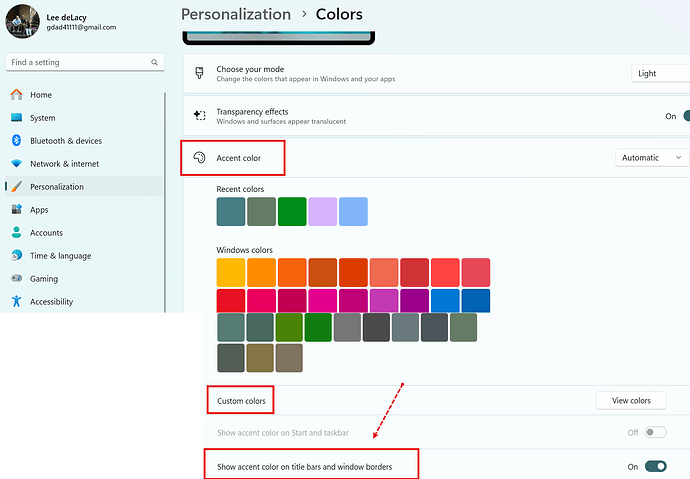Disable accent color on title bars toggle
Screen dimensions: 690x479
click(655, 466)
